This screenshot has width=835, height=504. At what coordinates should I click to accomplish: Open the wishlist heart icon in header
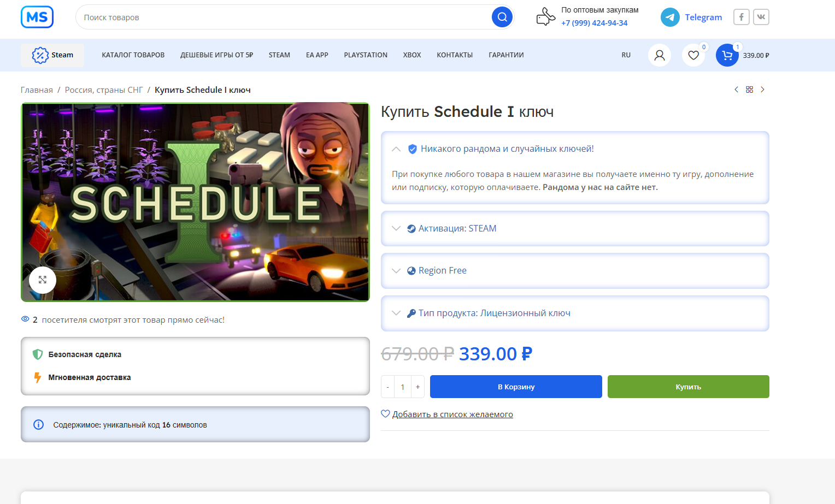pyautogui.click(x=693, y=55)
